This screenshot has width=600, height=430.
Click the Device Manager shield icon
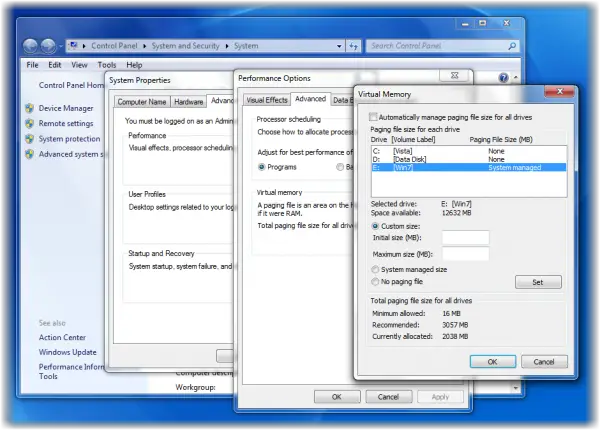point(29,108)
